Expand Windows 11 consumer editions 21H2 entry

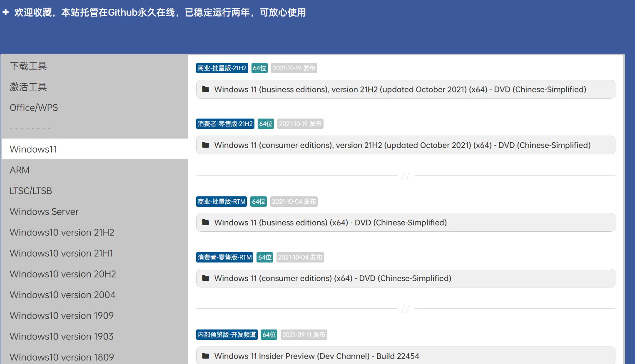[x=402, y=145]
